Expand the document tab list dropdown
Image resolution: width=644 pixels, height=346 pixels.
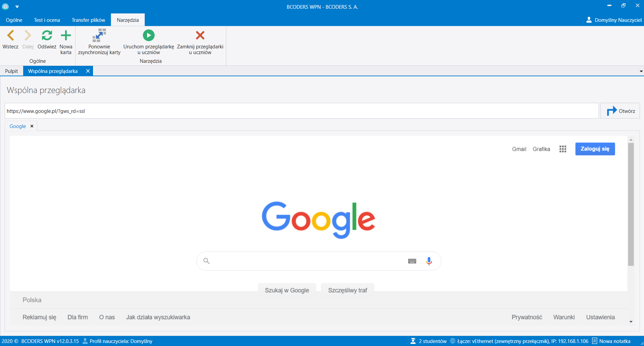[641, 71]
